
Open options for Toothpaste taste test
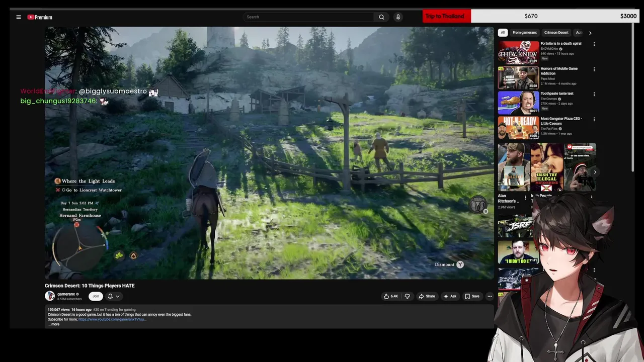(x=594, y=94)
